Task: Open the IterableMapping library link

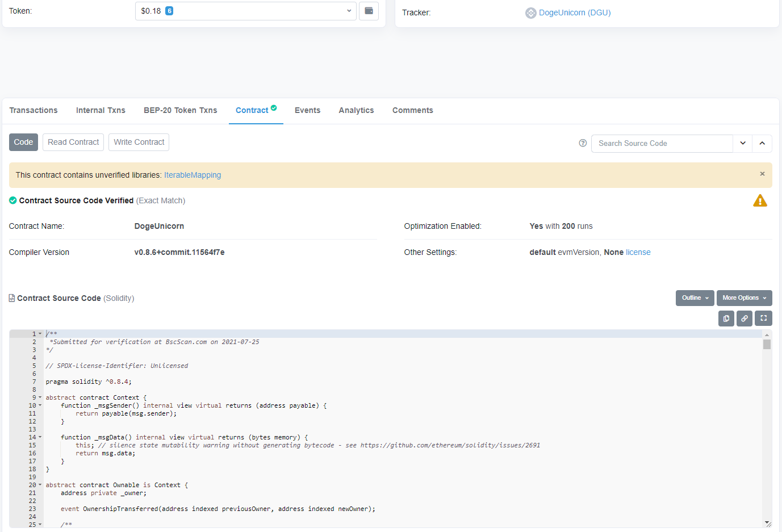Action: 193,175
